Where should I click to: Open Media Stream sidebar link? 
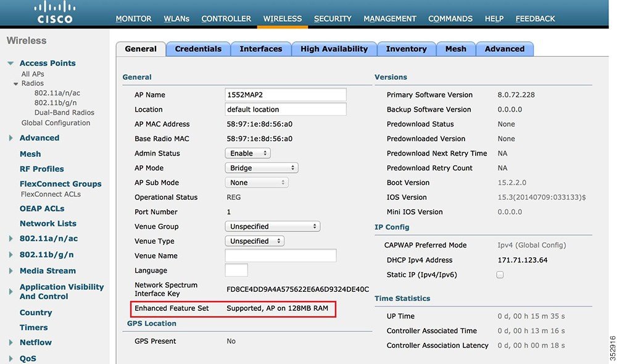coord(48,271)
